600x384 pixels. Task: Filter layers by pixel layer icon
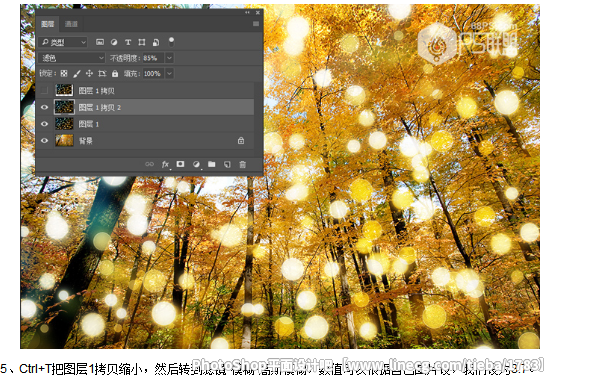coord(100,42)
